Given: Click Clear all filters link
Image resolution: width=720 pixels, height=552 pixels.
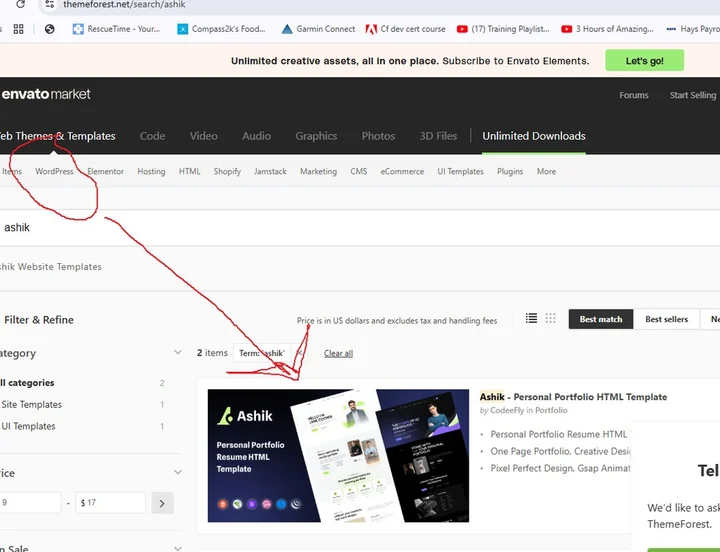Looking at the screenshot, I should point(338,353).
